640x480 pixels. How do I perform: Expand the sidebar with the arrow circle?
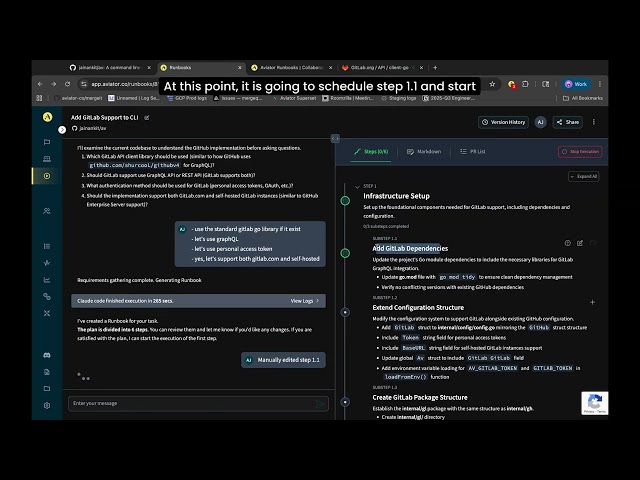62,129
